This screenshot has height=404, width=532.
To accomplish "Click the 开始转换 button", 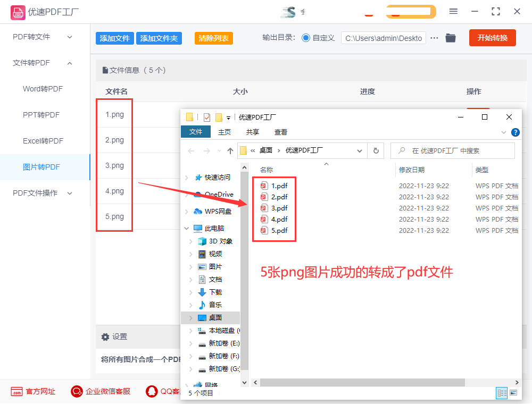I will coord(492,38).
